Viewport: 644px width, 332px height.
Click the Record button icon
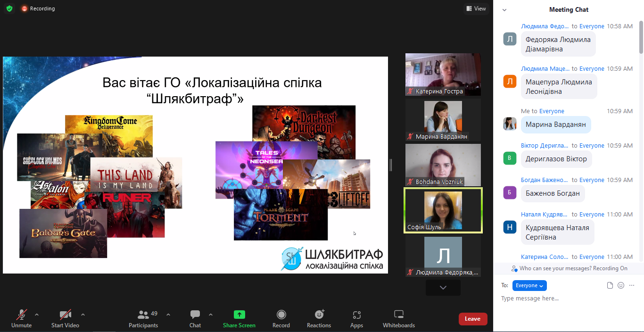(x=281, y=315)
